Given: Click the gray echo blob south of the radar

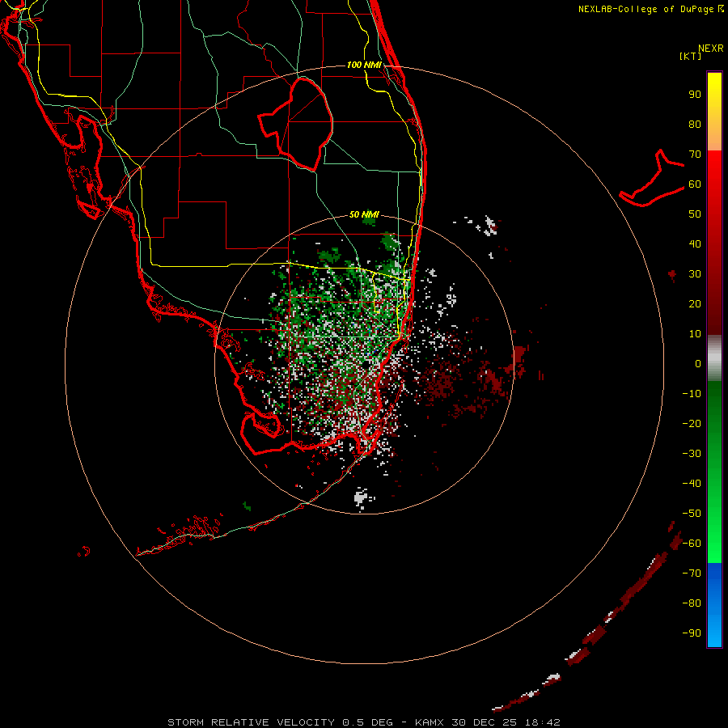Looking at the screenshot, I should click(x=362, y=497).
